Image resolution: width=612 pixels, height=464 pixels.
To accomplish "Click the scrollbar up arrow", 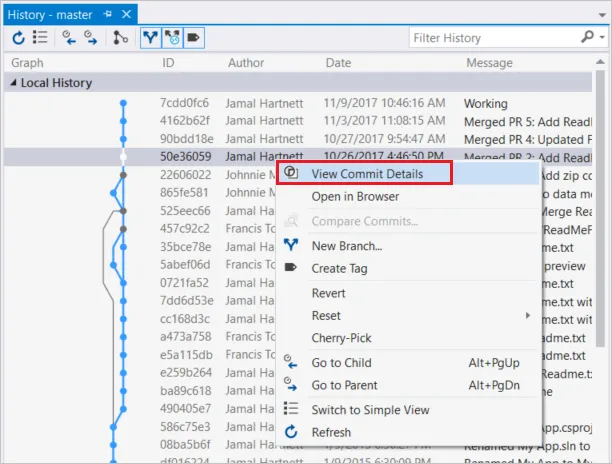I will (600, 62).
